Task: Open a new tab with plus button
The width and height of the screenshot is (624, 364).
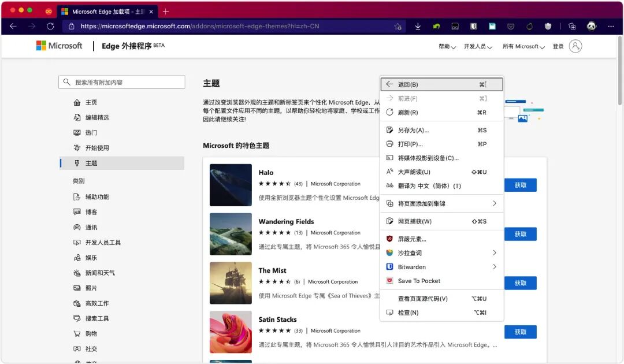Action: click(166, 12)
